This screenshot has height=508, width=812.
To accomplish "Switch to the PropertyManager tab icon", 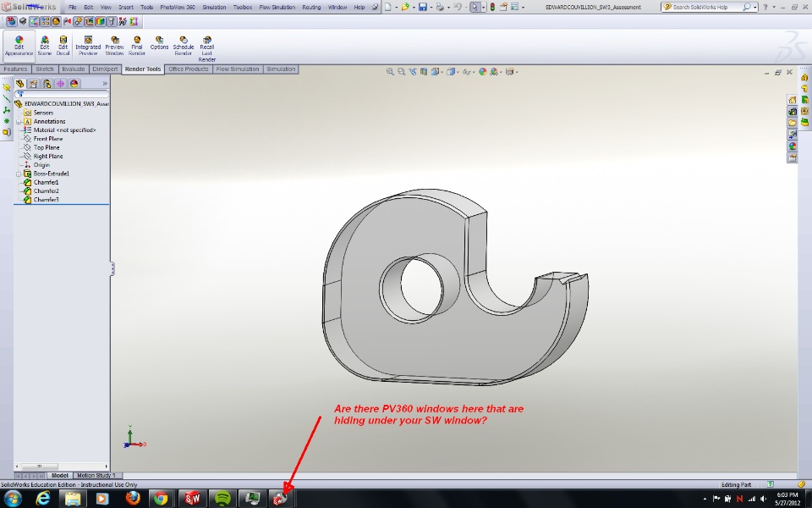I will coord(33,84).
